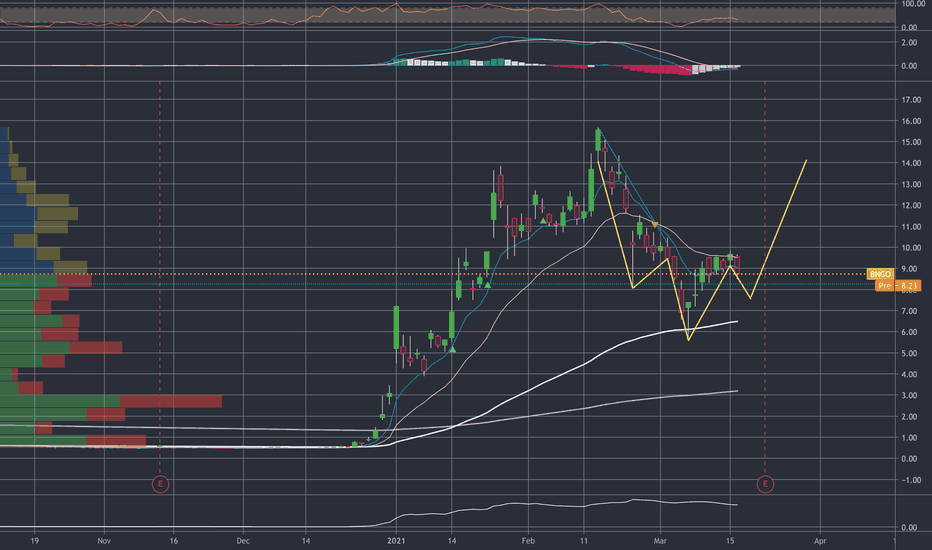Click the 11.00 price scale label
This screenshot has height=550, width=932.
click(x=911, y=227)
